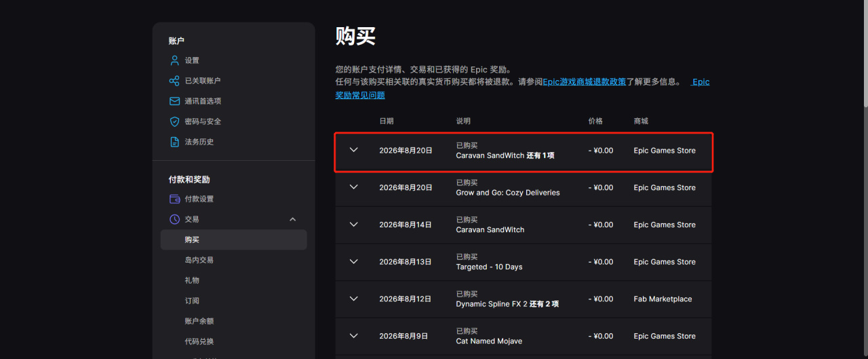
Task: Click the Fab Marketplace store cell
Action: (x=663, y=299)
